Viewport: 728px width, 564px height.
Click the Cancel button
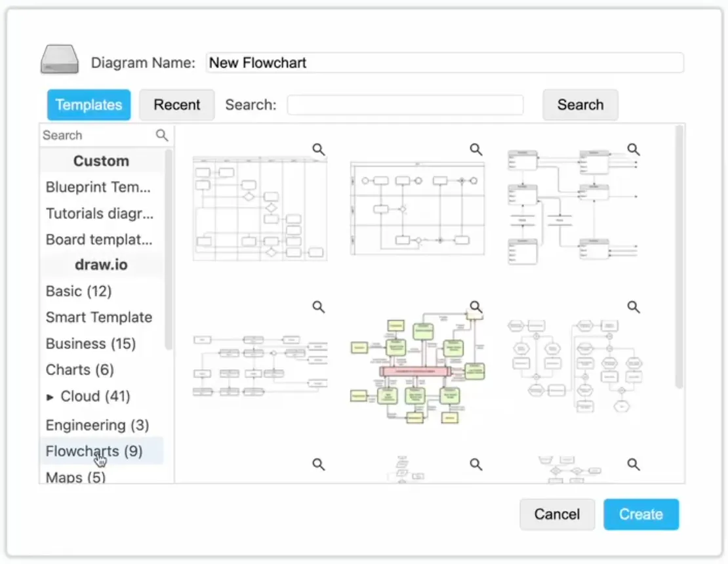[x=557, y=514]
